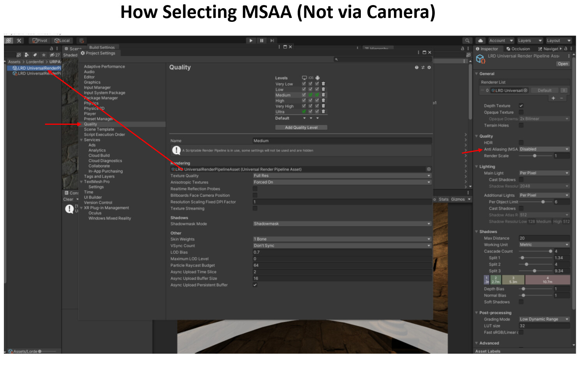
Task: Click the Add Quality Level button
Action: tap(301, 127)
